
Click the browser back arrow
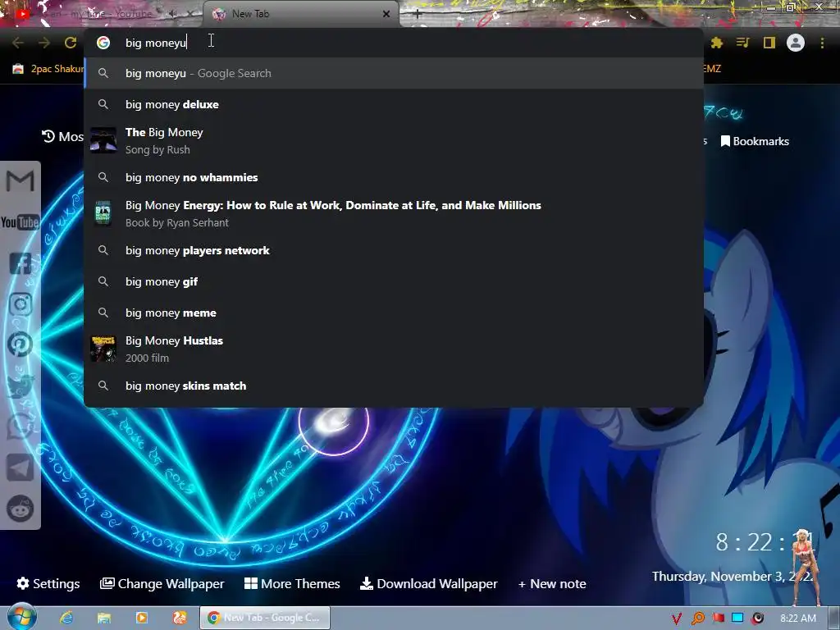(18, 43)
